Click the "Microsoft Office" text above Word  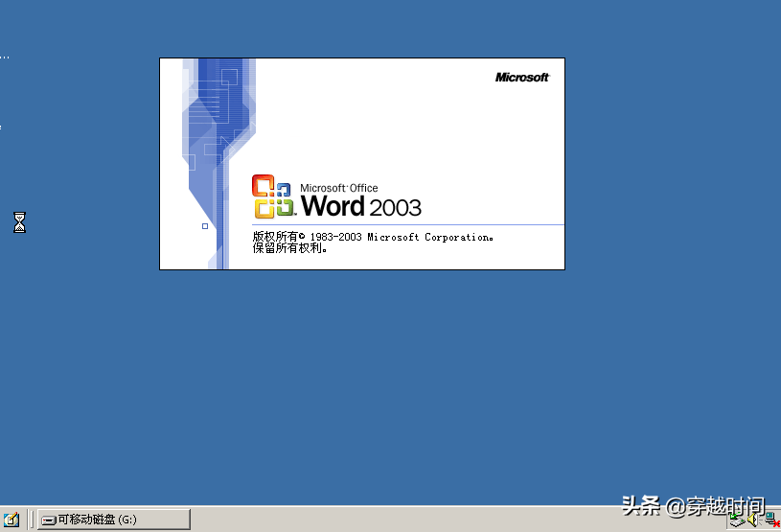[x=339, y=188]
